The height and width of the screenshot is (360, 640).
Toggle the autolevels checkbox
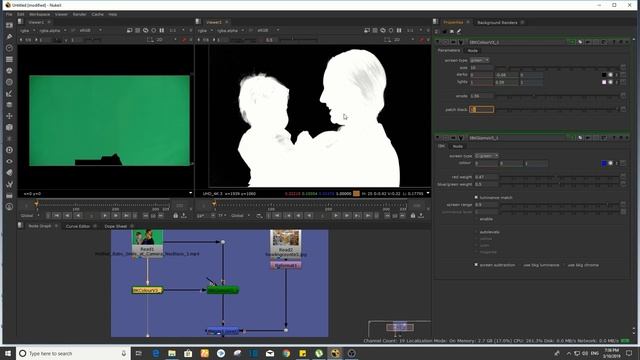click(476, 231)
